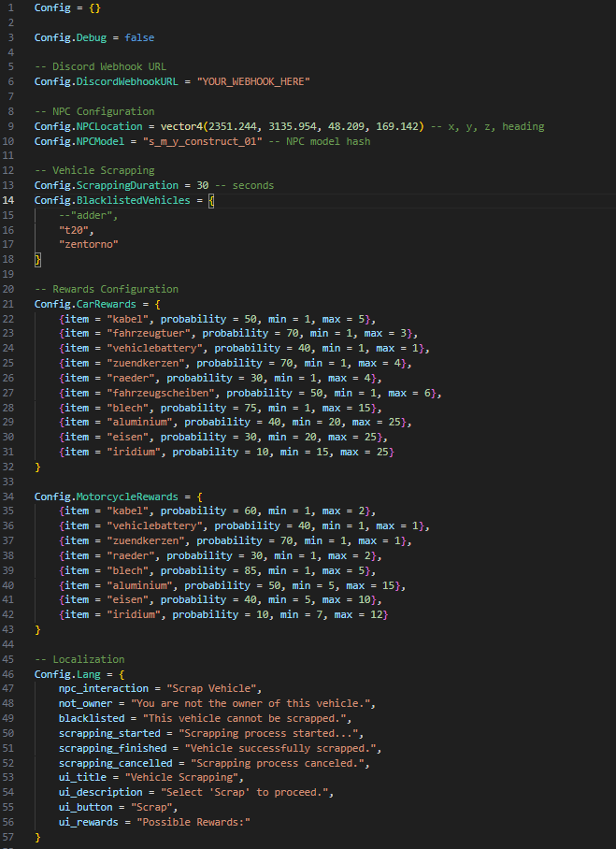Viewport: 616px width, 849px height.
Task: Click the ScrappingDuration value 30
Action: click(203, 185)
